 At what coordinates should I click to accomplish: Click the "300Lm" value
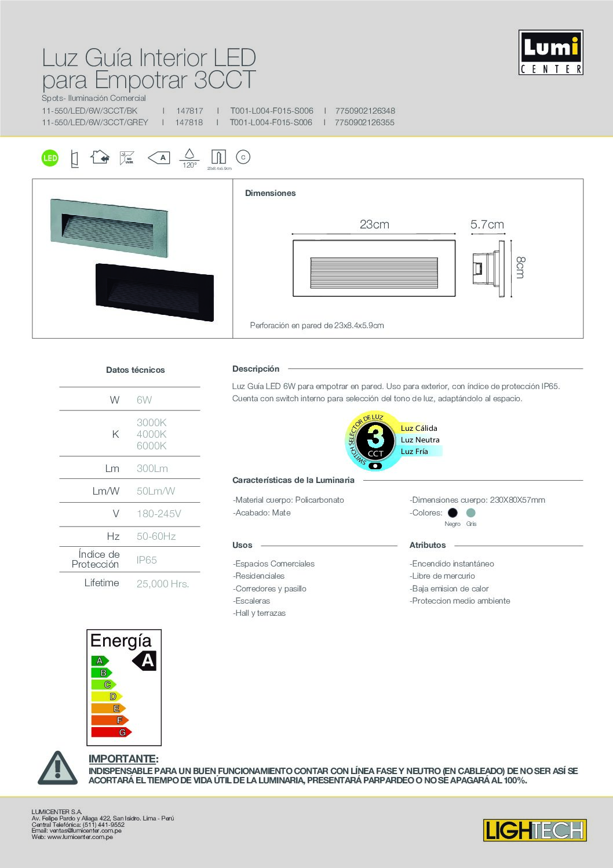tap(152, 468)
